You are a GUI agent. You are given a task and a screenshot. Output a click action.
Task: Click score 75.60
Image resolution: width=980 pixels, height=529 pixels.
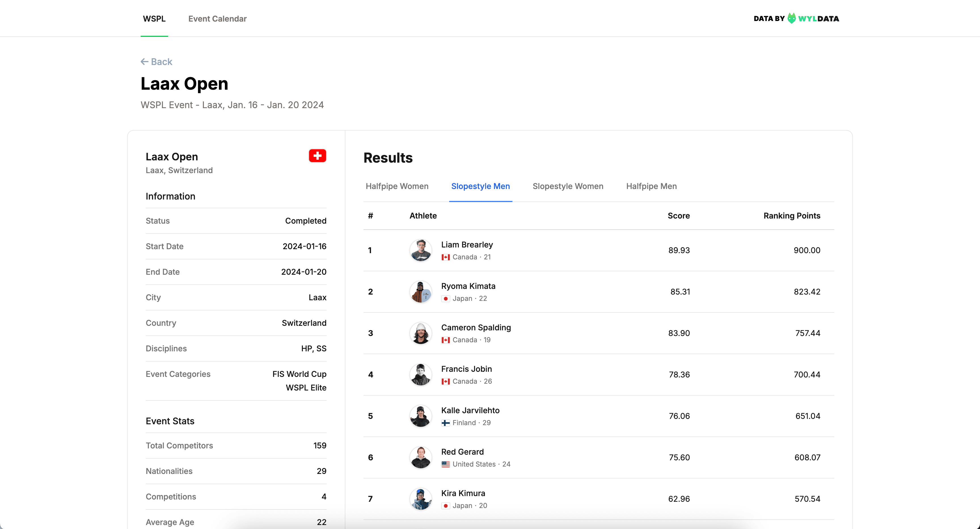click(x=679, y=457)
